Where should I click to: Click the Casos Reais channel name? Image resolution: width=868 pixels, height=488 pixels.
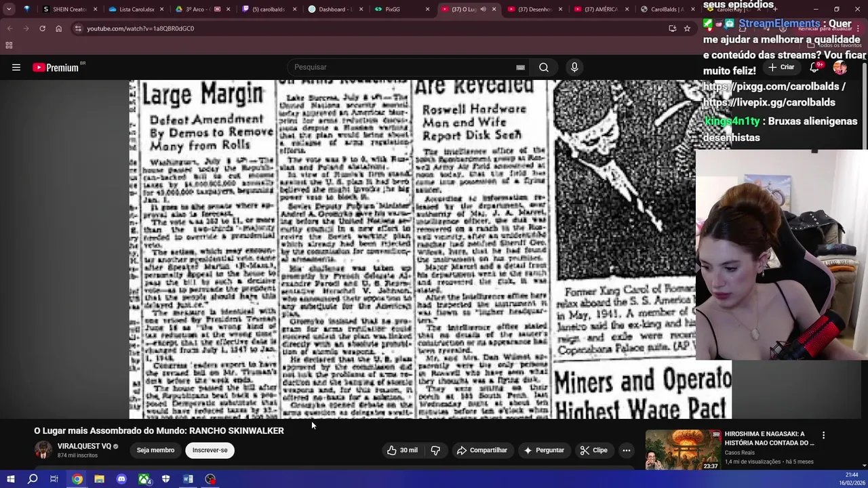coord(739,453)
